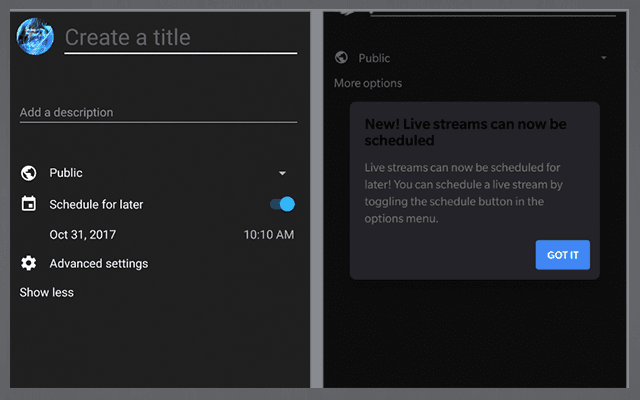Click the globe icon above Schedule for later
The width and height of the screenshot is (640, 400).
28,173
